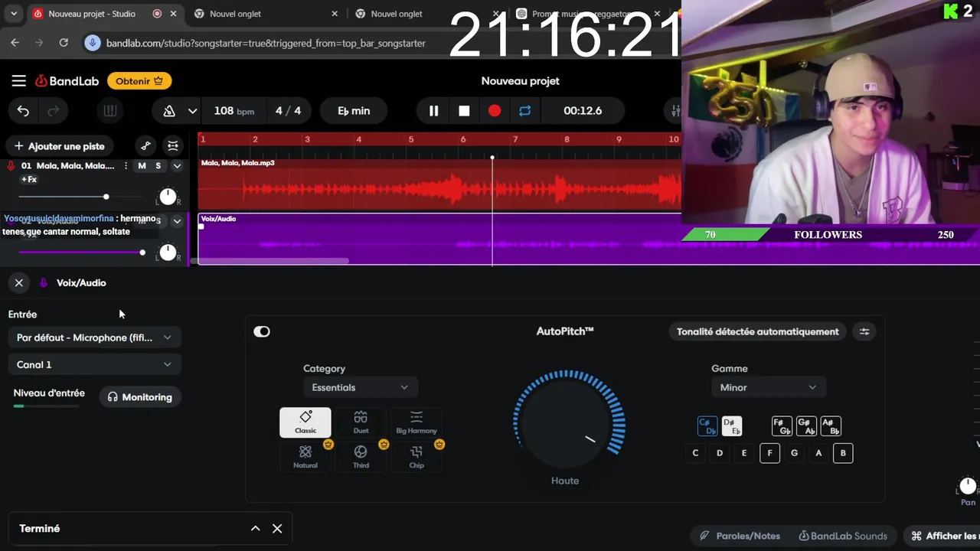Viewport: 980px width, 551px height.
Task: Select the Mala, Mala, Mala.mp3 region
Action: (x=439, y=184)
